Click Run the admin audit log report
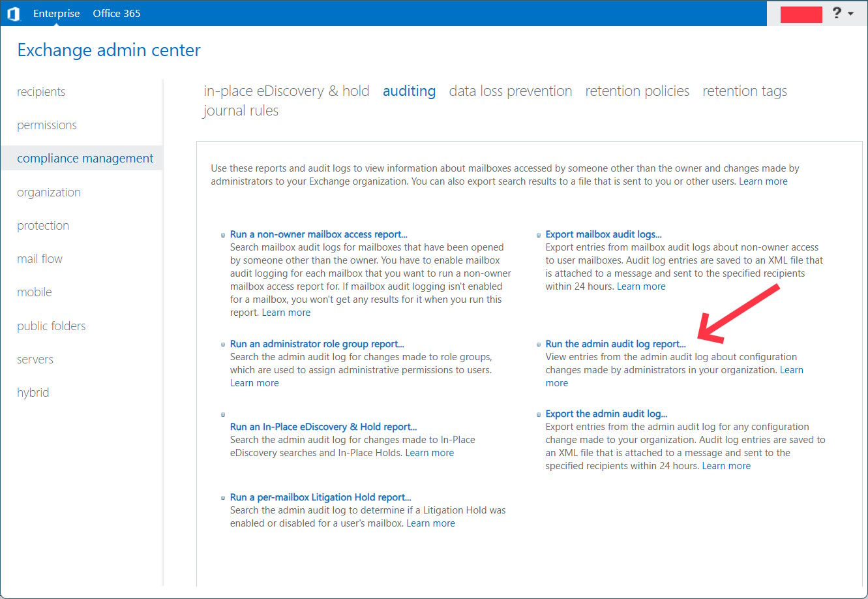The width and height of the screenshot is (868, 599). click(616, 344)
